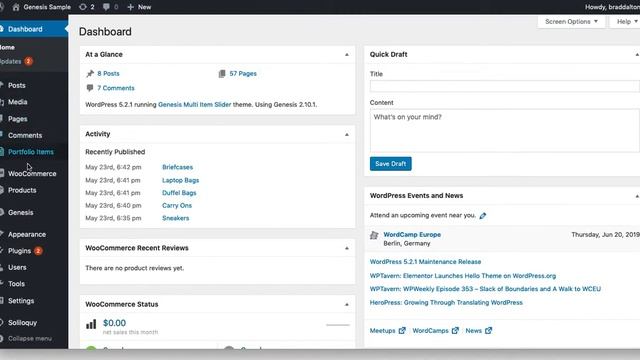The height and width of the screenshot is (360, 640).
Task: Open the Screen Options dropdown
Action: pos(571,22)
